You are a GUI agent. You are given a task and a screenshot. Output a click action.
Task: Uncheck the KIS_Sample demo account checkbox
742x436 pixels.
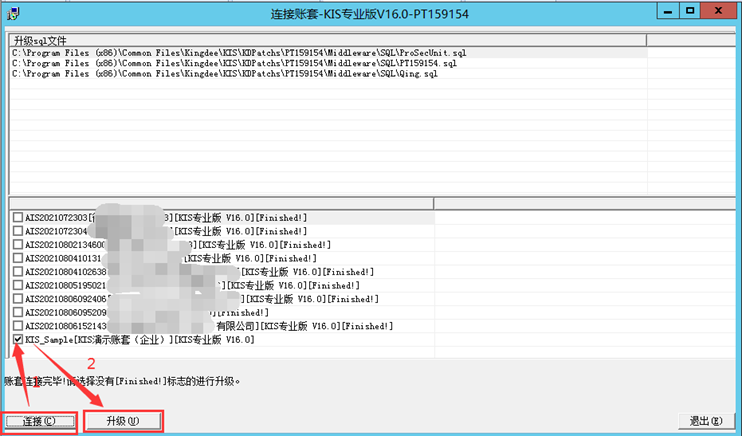pyautogui.click(x=18, y=339)
